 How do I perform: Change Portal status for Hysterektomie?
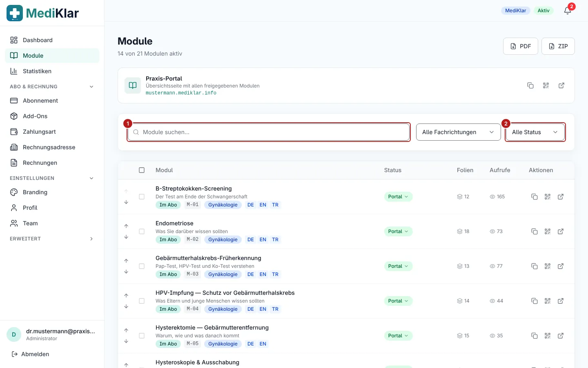398,336
